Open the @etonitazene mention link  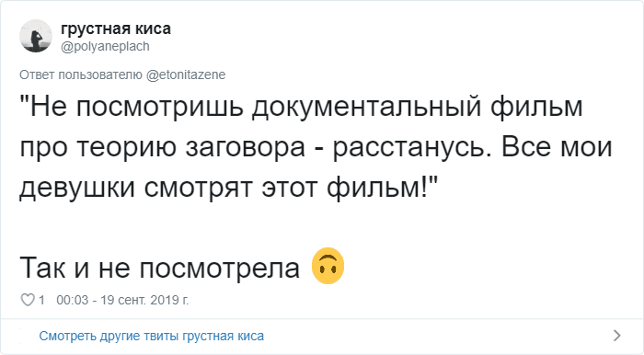[186, 74]
